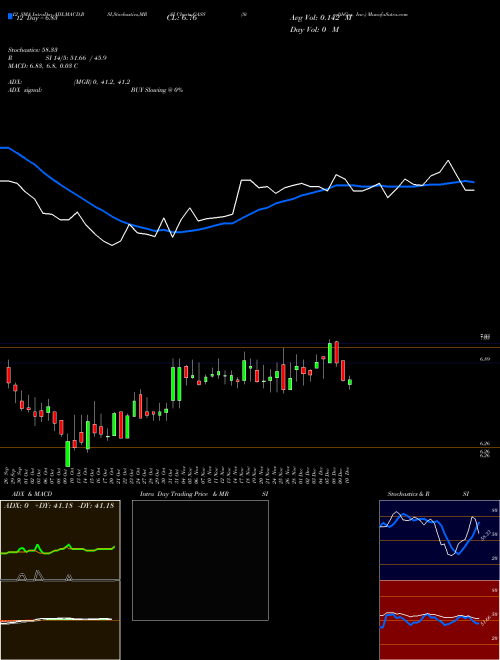Click the 58.33 value on Stochastics chart
The width and height of the screenshot is (500, 660).
[x=484, y=535]
